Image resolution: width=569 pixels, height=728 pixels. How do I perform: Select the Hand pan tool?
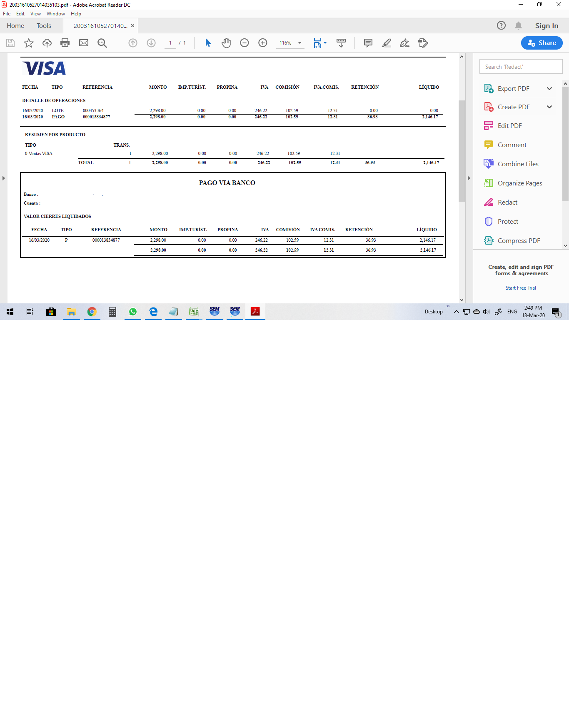(x=226, y=43)
